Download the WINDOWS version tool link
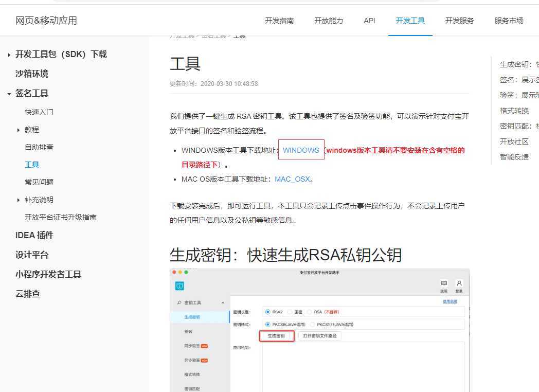This screenshot has width=539, height=392. (301, 150)
